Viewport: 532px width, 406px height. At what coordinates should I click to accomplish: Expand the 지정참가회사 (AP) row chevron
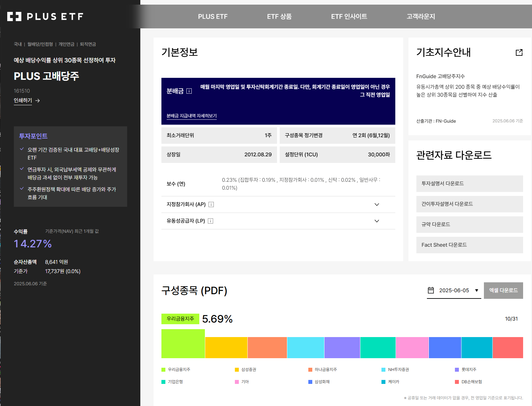[377, 204]
